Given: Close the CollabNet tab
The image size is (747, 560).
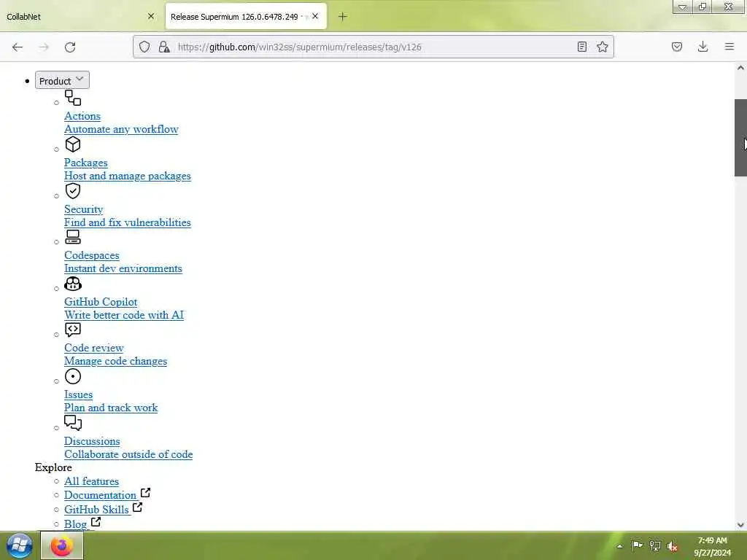Looking at the screenshot, I should (x=151, y=16).
